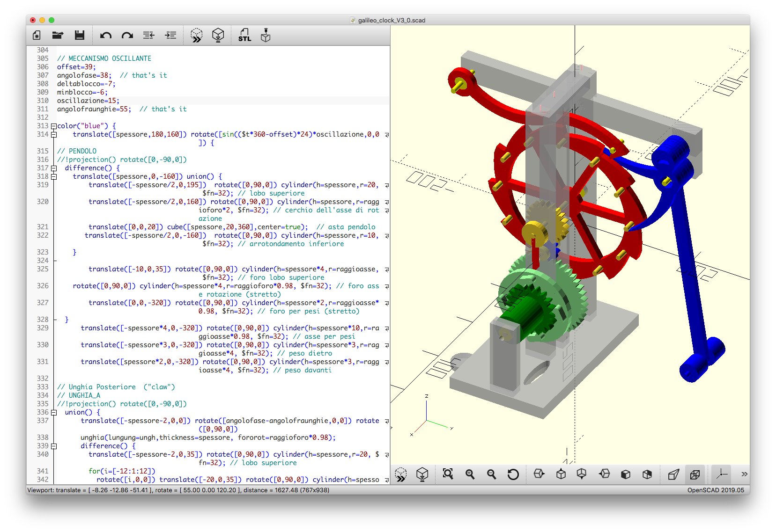Click the 'unghia(lungung=ungh...' call on line 338
The width and height of the screenshot is (776, 532).
[x=208, y=437]
